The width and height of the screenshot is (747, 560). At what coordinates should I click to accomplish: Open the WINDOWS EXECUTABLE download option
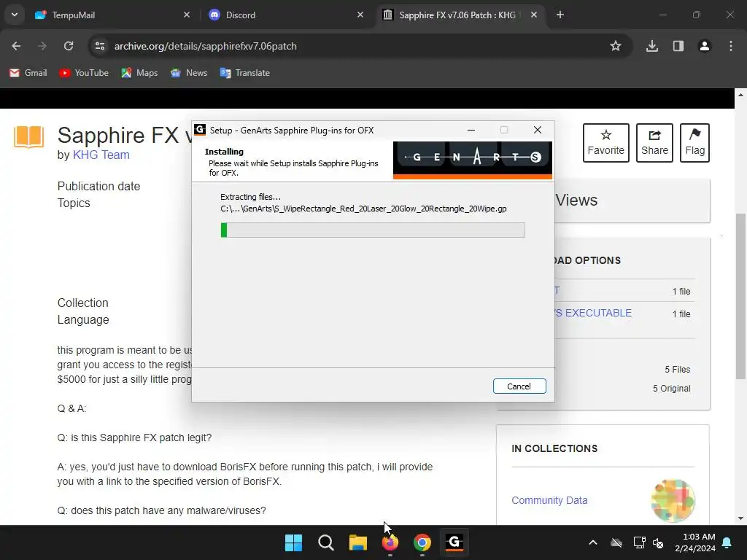593,313
